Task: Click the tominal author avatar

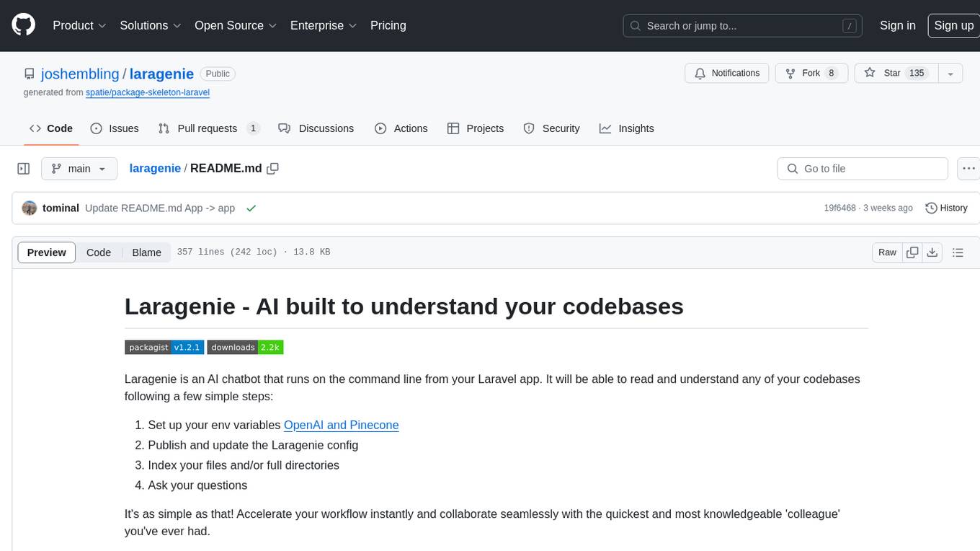Action: coord(30,208)
